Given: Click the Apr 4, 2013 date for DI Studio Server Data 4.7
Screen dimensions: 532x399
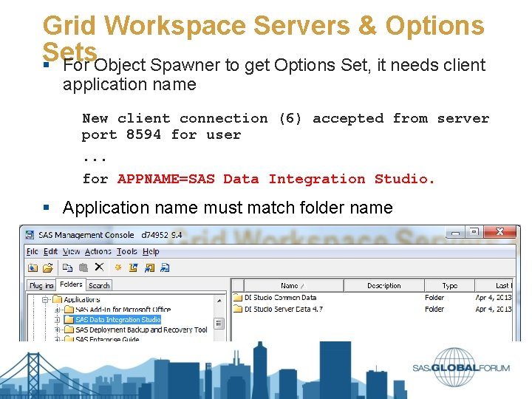Looking at the screenshot, I should (494, 309).
